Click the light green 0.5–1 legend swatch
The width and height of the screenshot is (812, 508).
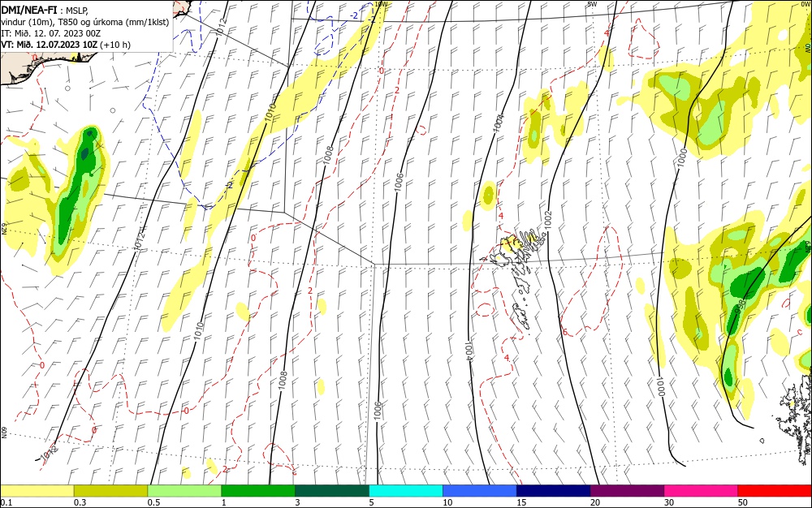pos(184,491)
